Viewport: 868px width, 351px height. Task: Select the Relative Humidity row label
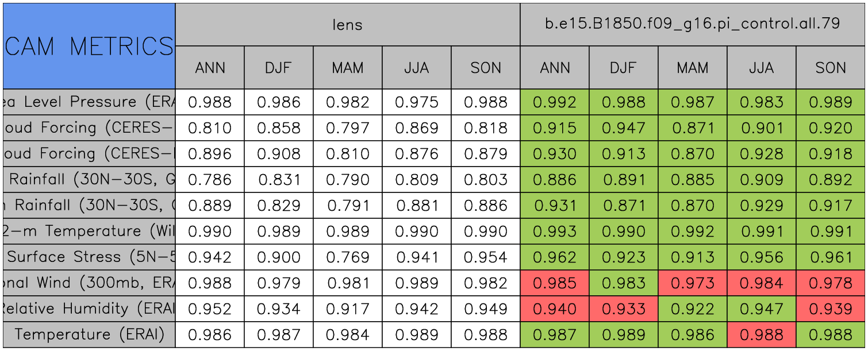pos(89,309)
